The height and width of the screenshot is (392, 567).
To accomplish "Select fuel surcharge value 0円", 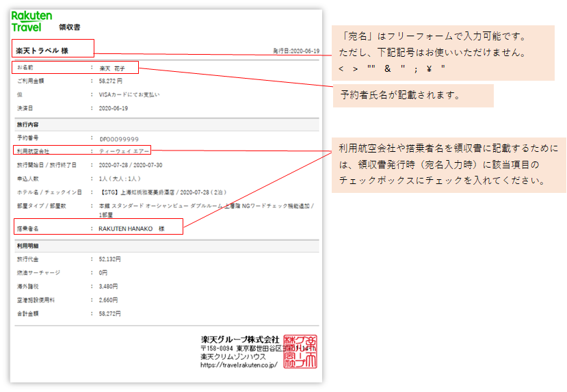I will (103, 273).
